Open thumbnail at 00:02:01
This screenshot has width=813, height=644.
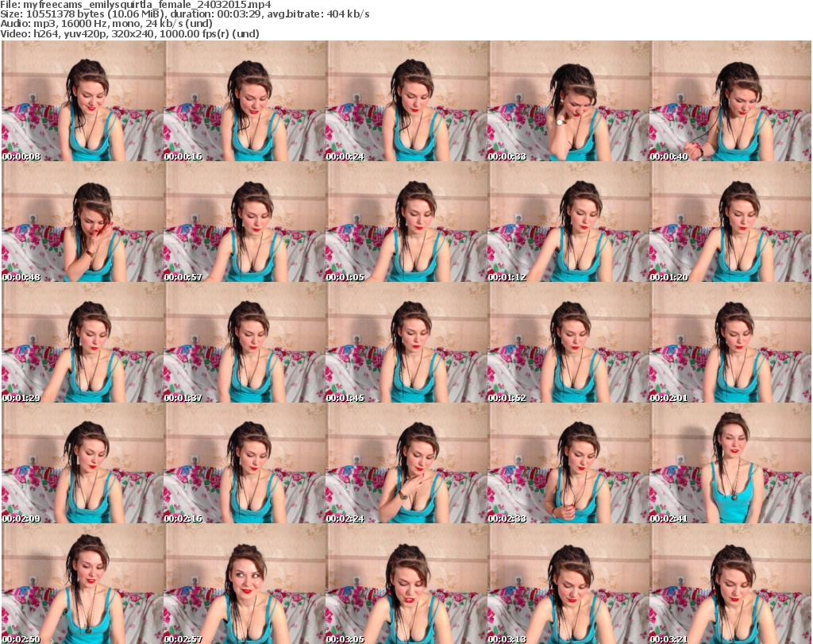(x=730, y=343)
